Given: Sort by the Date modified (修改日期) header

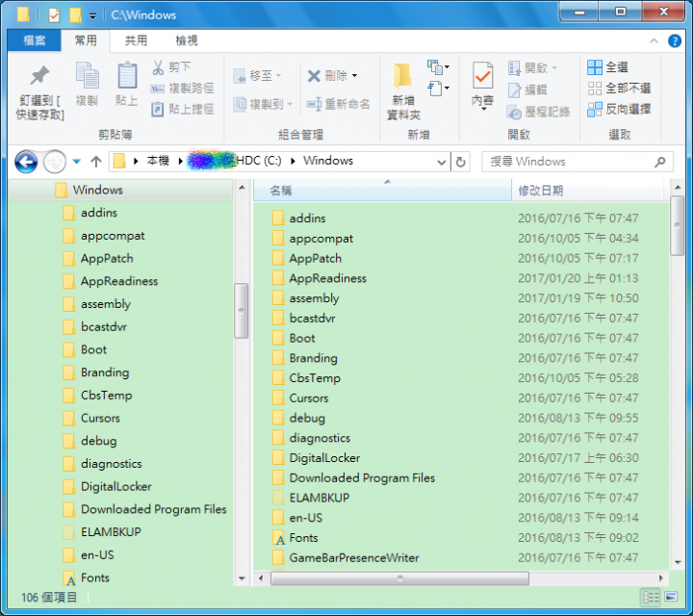Looking at the screenshot, I should coord(588,191).
